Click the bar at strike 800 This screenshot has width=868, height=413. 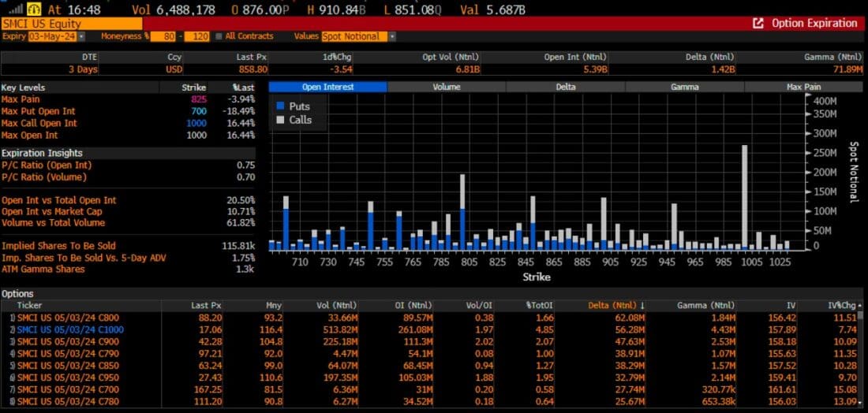[462, 212]
